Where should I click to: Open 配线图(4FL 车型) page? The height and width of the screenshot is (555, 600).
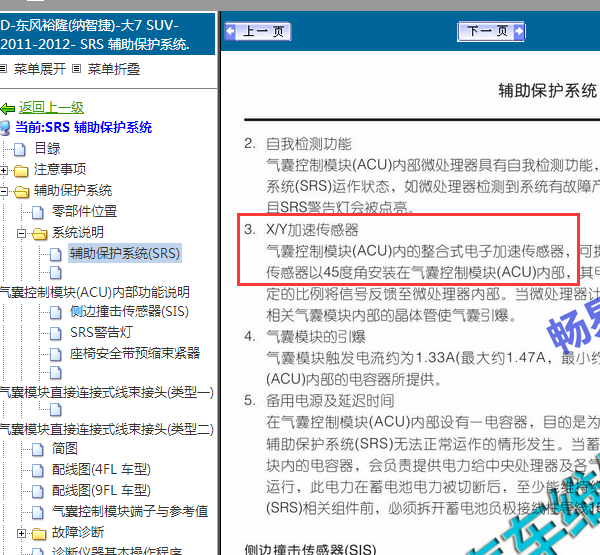101,470
